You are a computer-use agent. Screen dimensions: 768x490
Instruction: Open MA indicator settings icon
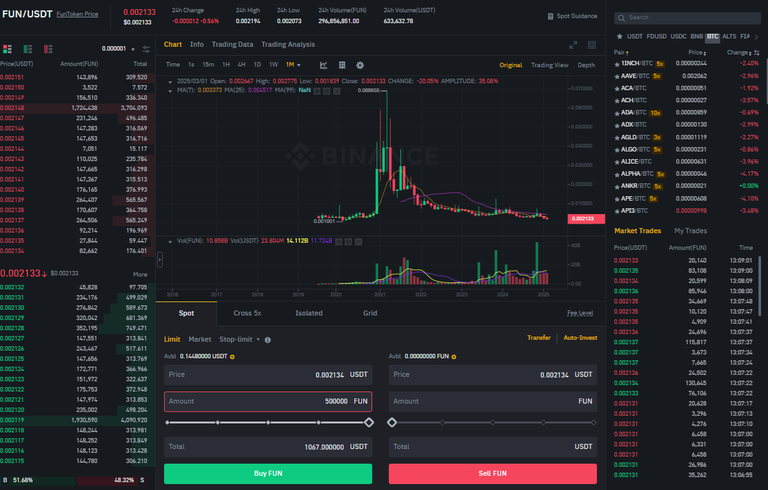[327, 91]
